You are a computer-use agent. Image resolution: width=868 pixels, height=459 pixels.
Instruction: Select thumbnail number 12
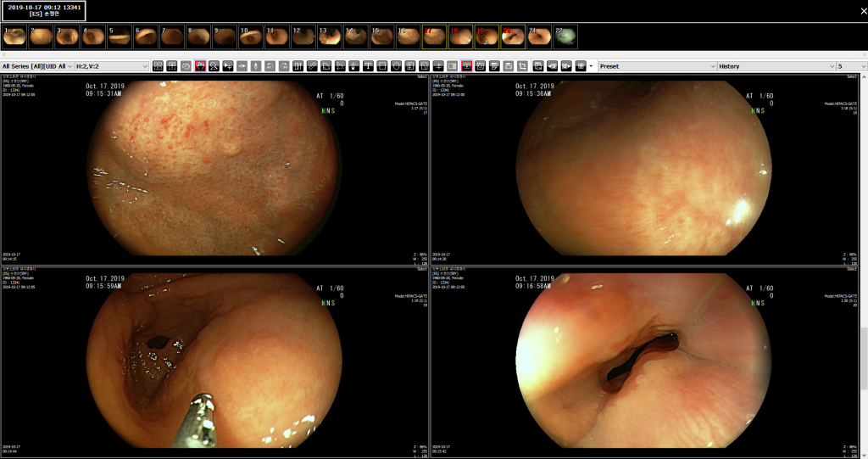click(303, 36)
